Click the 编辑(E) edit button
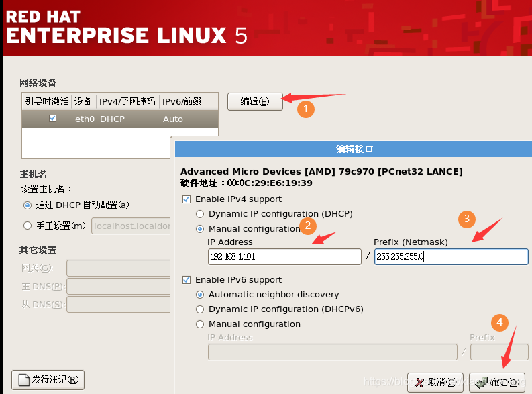 coord(255,101)
